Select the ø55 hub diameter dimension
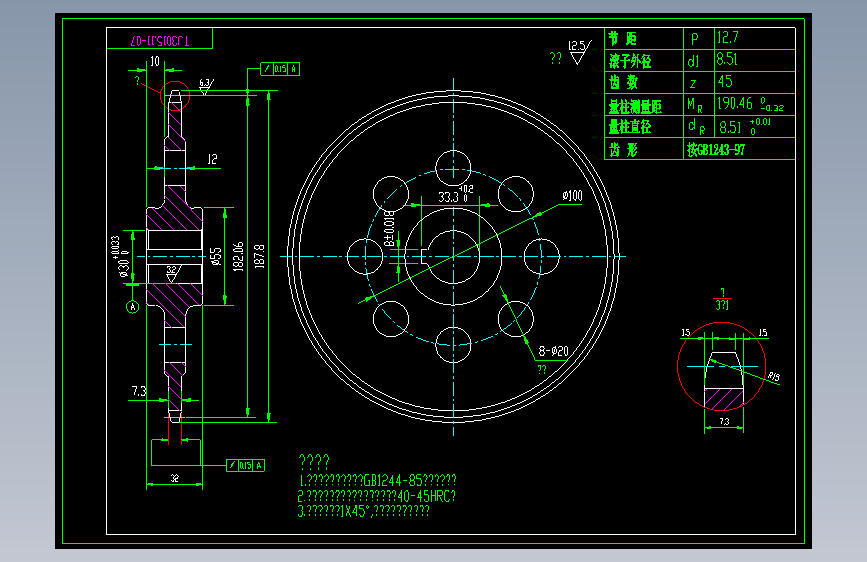This screenshot has height=562, width=867. point(216,256)
